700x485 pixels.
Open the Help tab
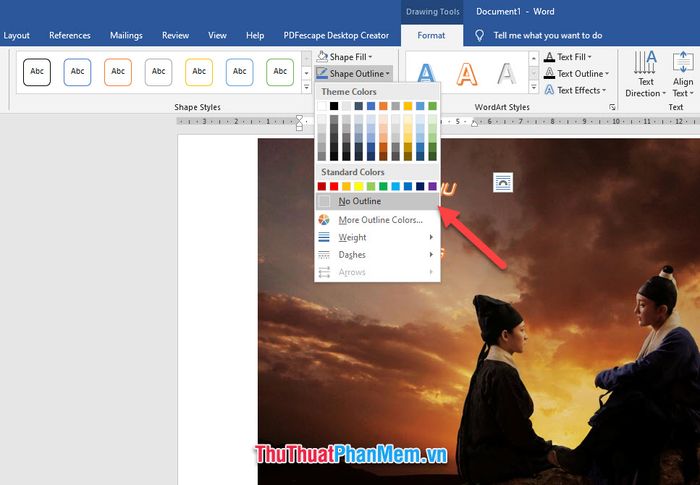255,35
